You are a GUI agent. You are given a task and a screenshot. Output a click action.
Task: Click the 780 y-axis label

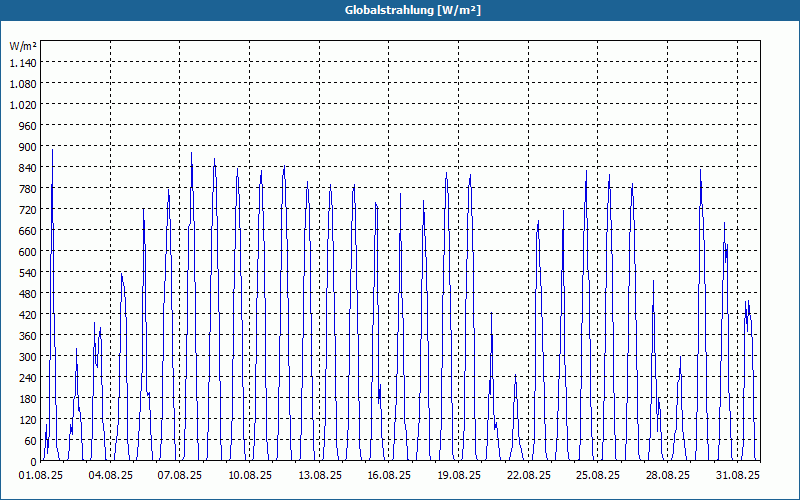28,189
